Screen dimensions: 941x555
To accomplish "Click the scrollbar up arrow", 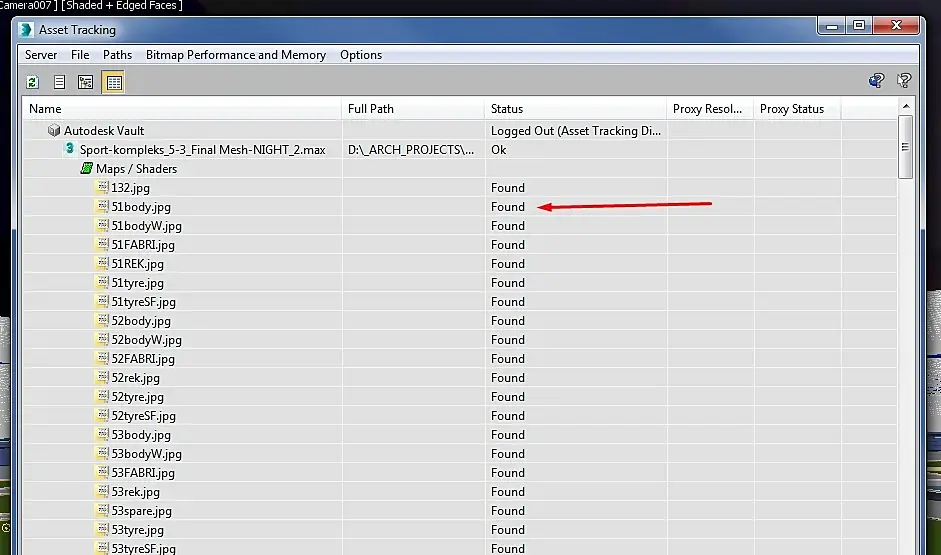I will pos(906,106).
